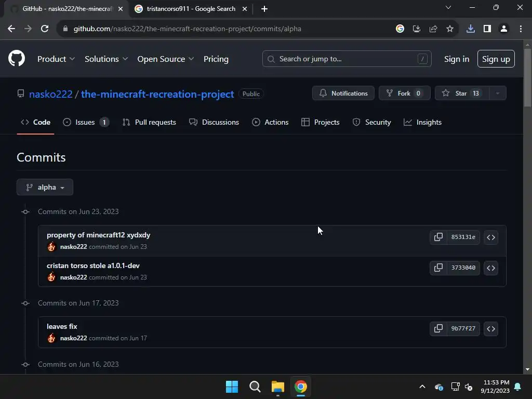Open File Explorer from taskbar
The image size is (532, 399).
pos(277,387)
